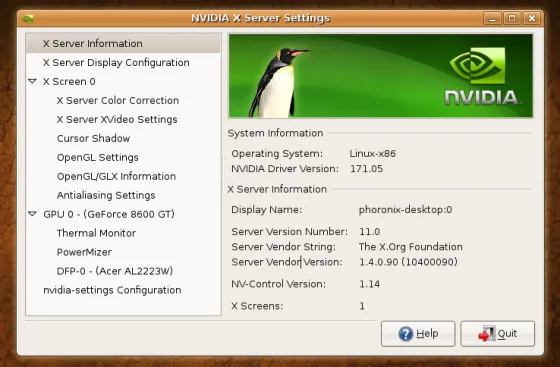
Task: Open OpenGL Settings page
Action: point(98,157)
